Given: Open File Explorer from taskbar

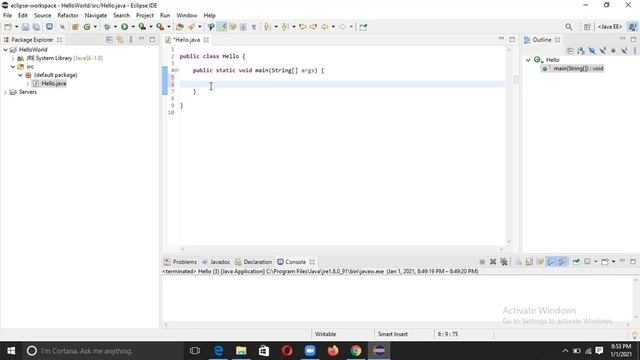Looking at the screenshot, I should (241, 351).
